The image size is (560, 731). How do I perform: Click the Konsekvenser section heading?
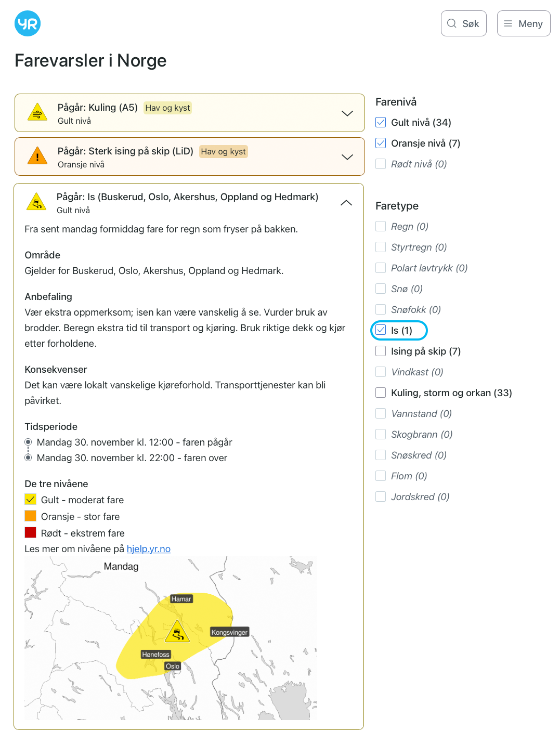(x=56, y=369)
